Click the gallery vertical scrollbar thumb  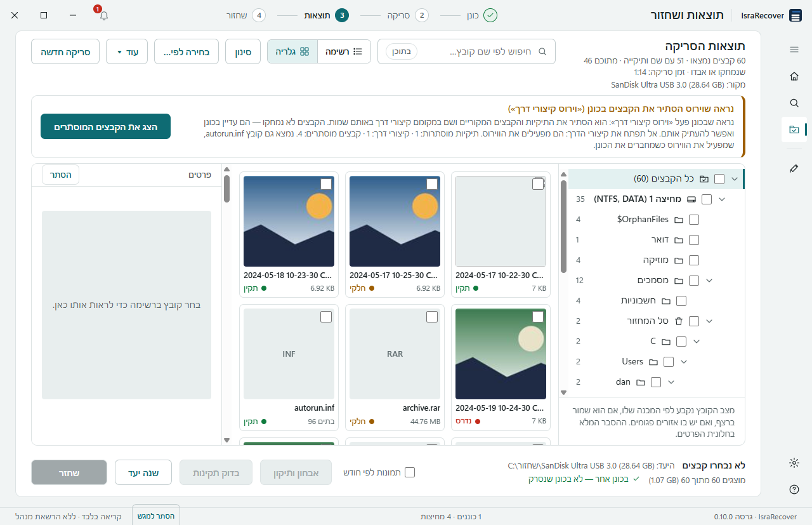226,189
